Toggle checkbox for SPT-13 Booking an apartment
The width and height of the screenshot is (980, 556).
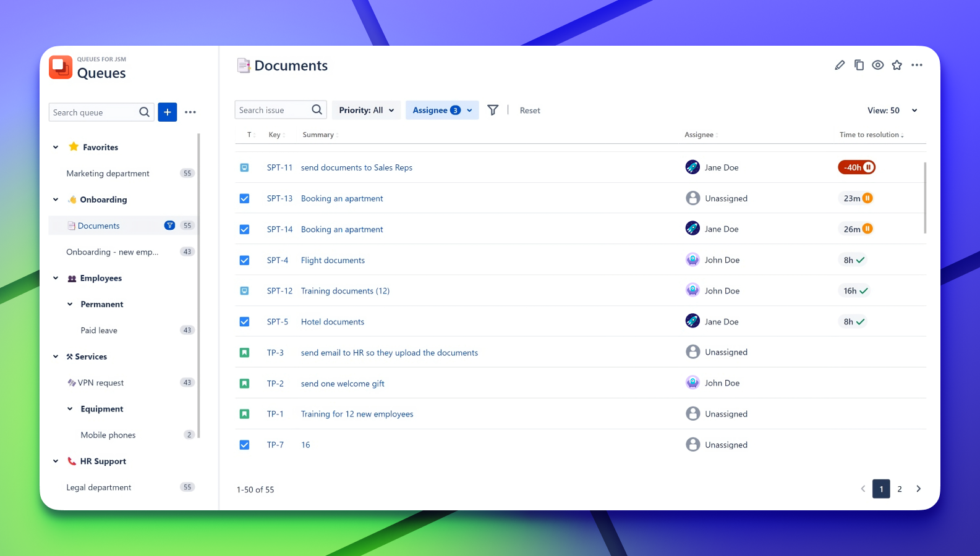click(x=244, y=198)
